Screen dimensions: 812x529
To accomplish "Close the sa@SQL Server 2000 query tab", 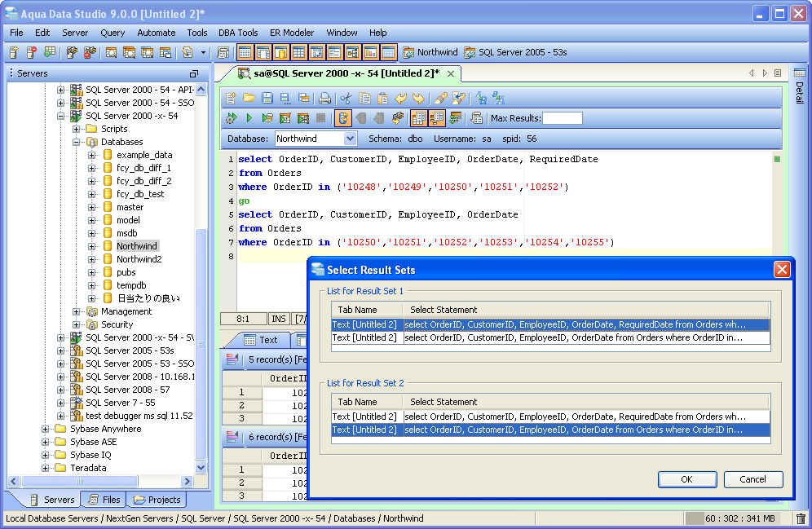I will pos(451,73).
